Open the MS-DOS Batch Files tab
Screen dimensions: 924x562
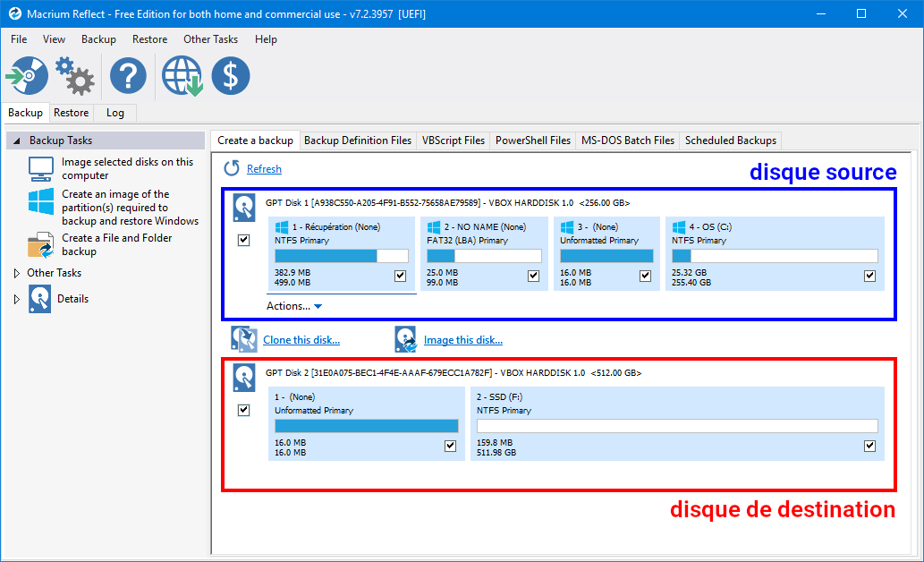[628, 140]
